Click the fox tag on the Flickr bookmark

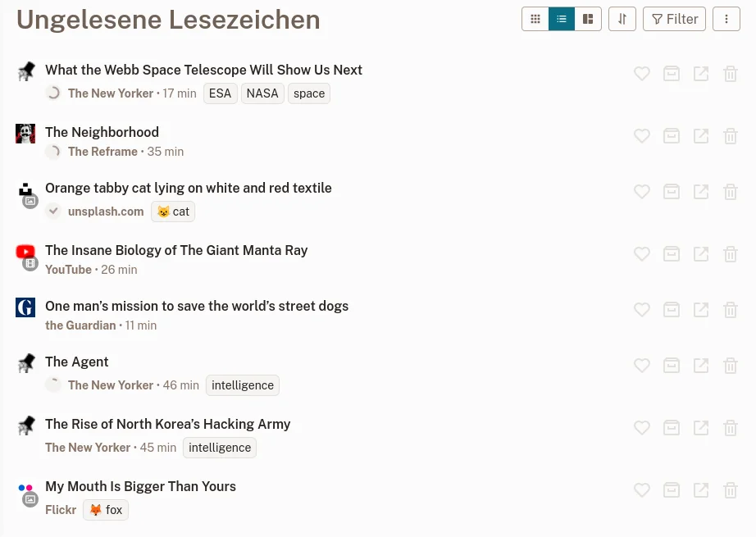(106, 510)
